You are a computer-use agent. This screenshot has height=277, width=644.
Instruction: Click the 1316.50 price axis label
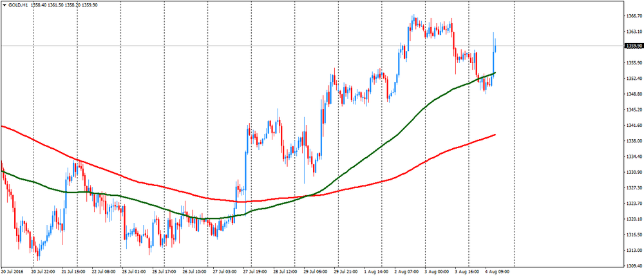coord(634,234)
